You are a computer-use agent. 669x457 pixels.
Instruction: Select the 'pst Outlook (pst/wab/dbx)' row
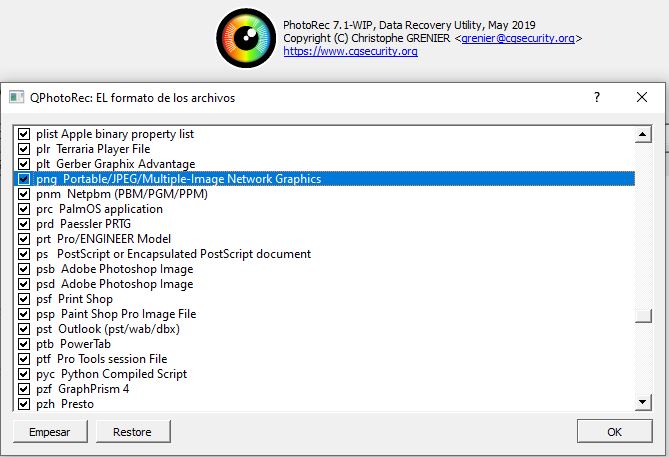coord(324,329)
